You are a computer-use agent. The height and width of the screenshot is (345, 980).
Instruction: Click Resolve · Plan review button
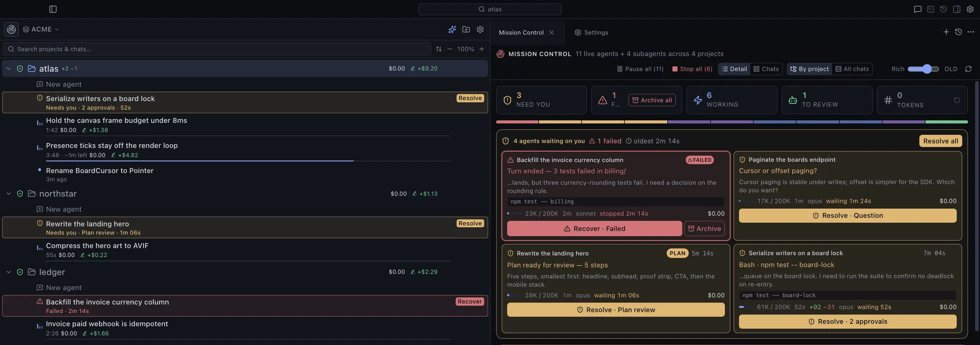click(x=615, y=309)
